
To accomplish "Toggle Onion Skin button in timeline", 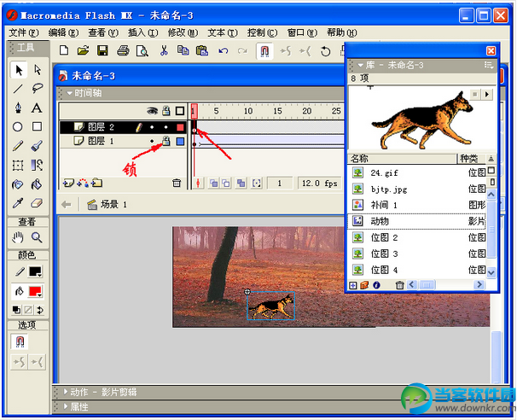I will pyautogui.click(x=214, y=184).
